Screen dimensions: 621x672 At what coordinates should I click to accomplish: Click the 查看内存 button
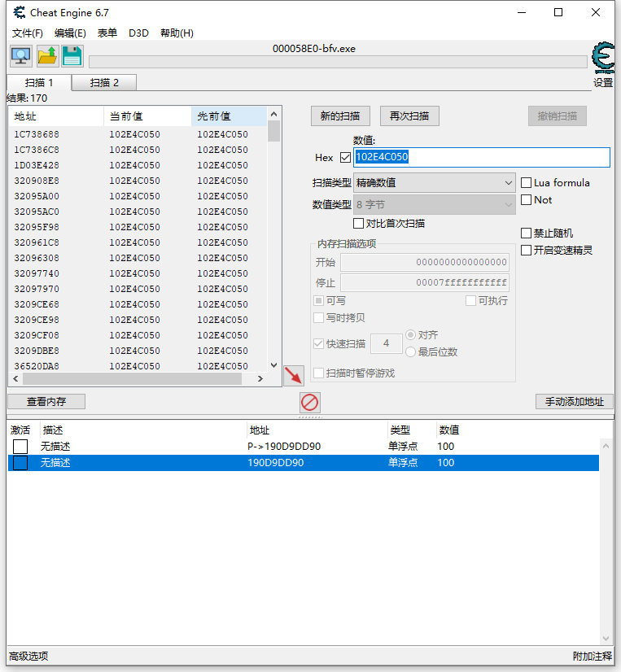[x=46, y=402]
